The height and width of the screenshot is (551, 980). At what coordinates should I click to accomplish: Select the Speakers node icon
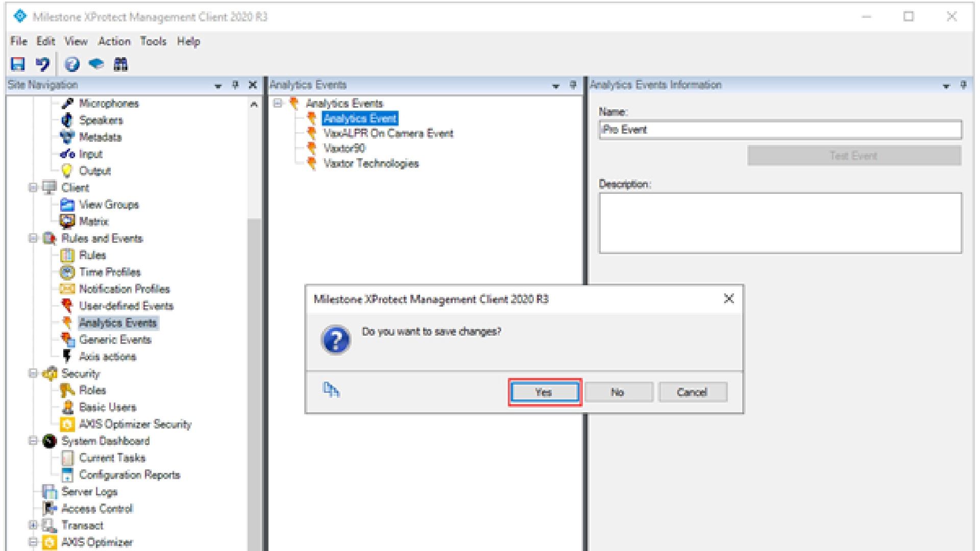[x=67, y=120]
